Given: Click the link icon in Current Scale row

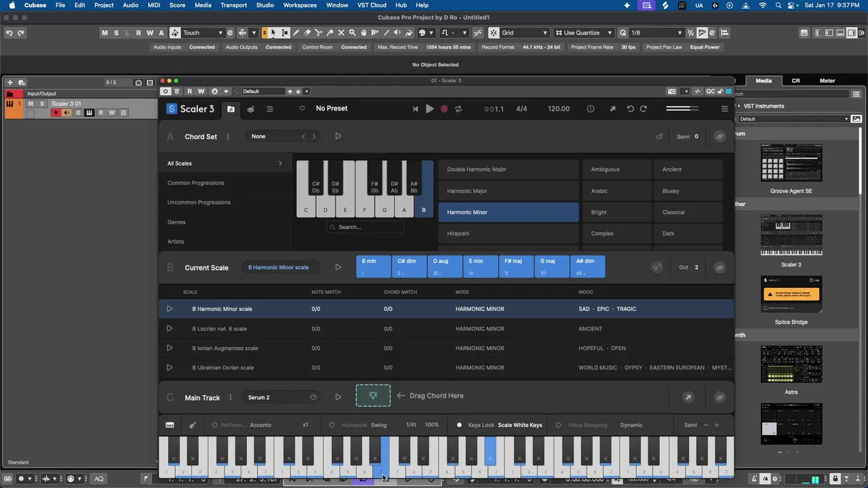Looking at the screenshot, I should pyautogui.click(x=719, y=267).
